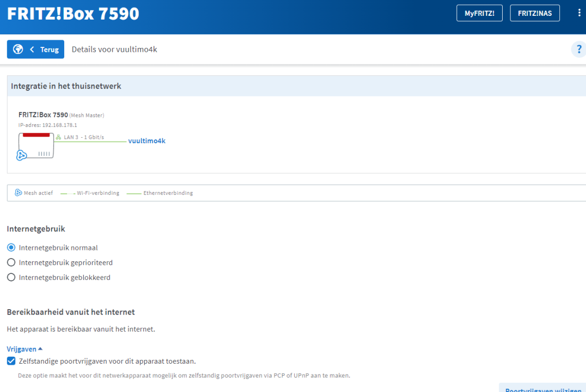Uncheck Zelfstandige poortvrijgaven toestaan checkbox

pos(11,361)
